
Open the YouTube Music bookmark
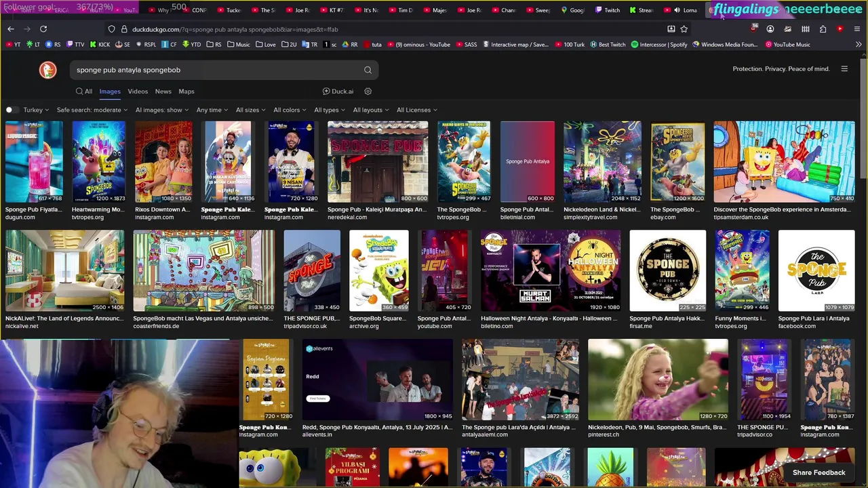[x=787, y=45]
